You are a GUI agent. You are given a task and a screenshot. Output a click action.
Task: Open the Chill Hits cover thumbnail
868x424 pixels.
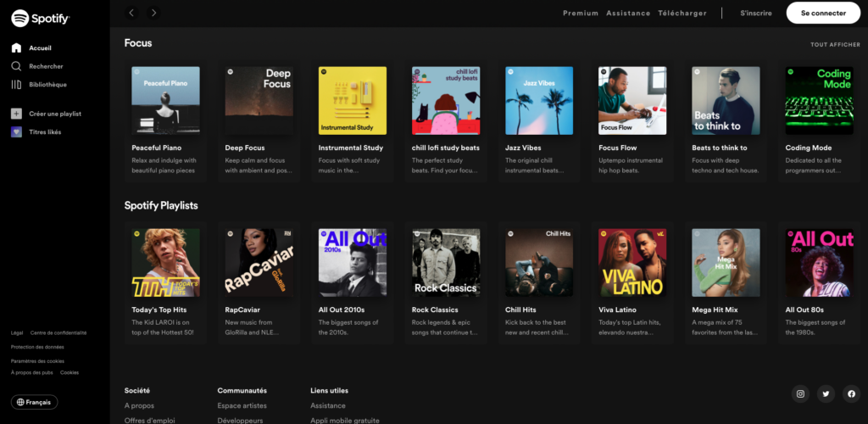point(539,263)
